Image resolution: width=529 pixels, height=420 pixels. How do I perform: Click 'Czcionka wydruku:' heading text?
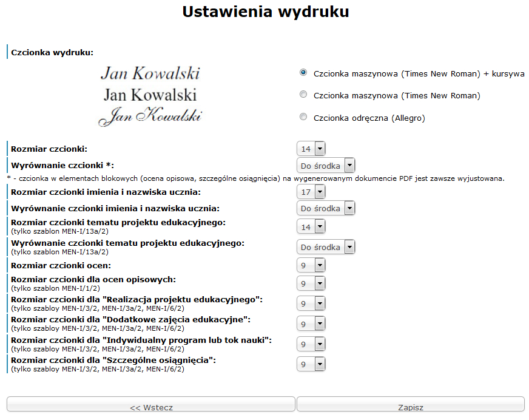pos(52,53)
